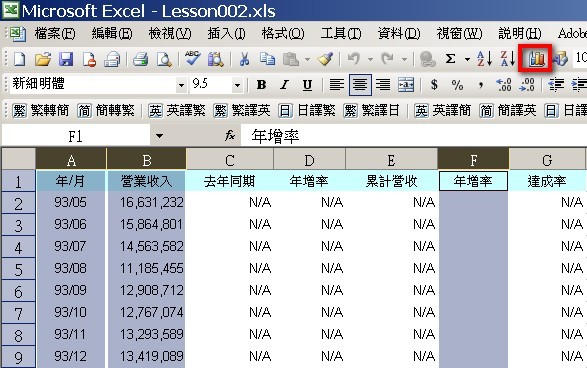587x368 pixels.
Task: Click the Name Box showing F1
Action: tap(76, 136)
